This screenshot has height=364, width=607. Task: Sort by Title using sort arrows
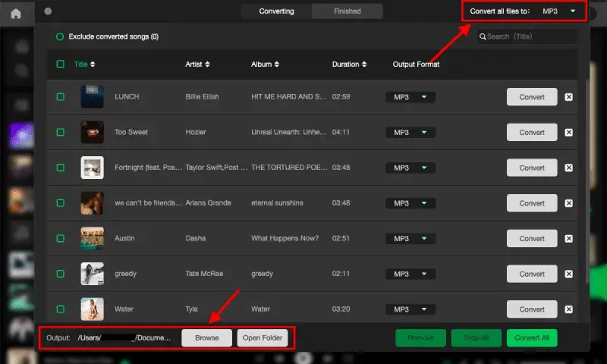click(93, 64)
